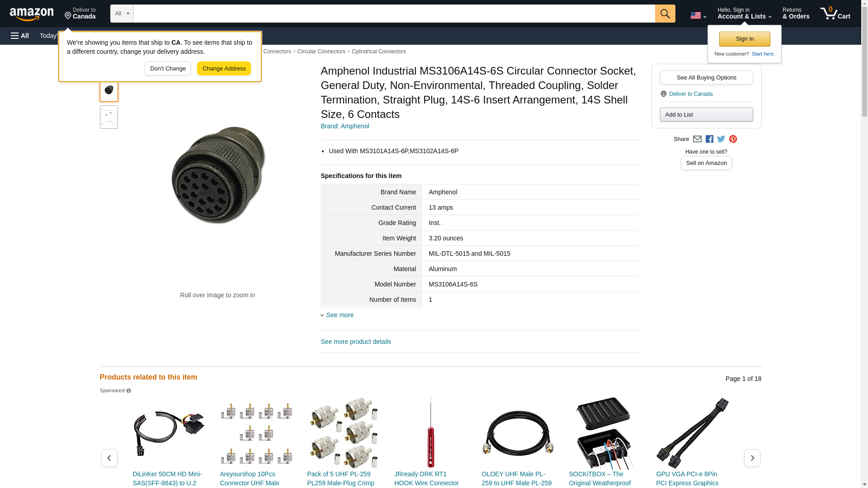Open Returns & Orders
868x488 pixels.
[x=796, y=14]
